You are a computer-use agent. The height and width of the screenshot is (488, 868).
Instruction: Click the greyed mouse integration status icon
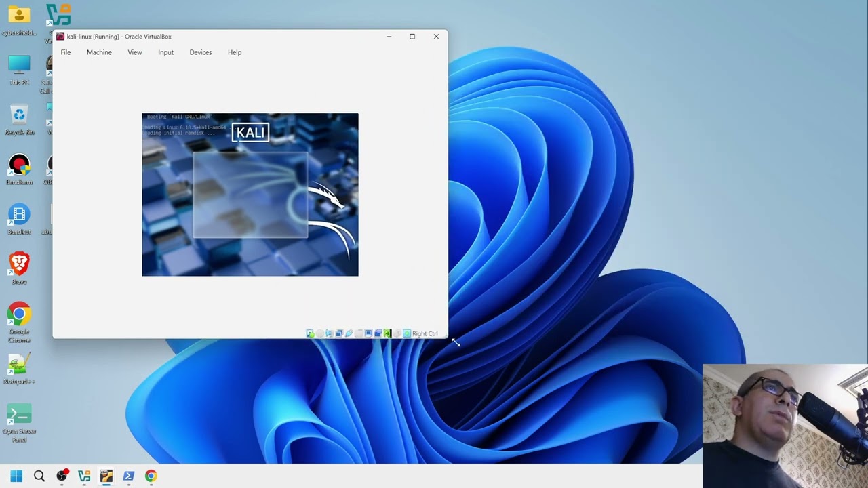[x=397, y=333]
